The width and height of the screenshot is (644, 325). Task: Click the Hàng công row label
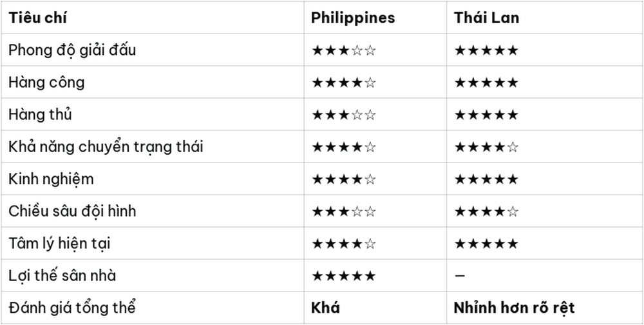(46, 83)
